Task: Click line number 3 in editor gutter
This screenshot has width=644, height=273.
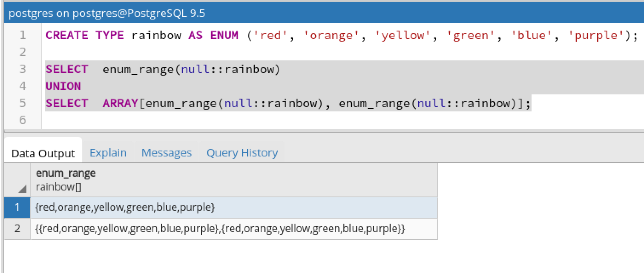Action: (23, 69)
